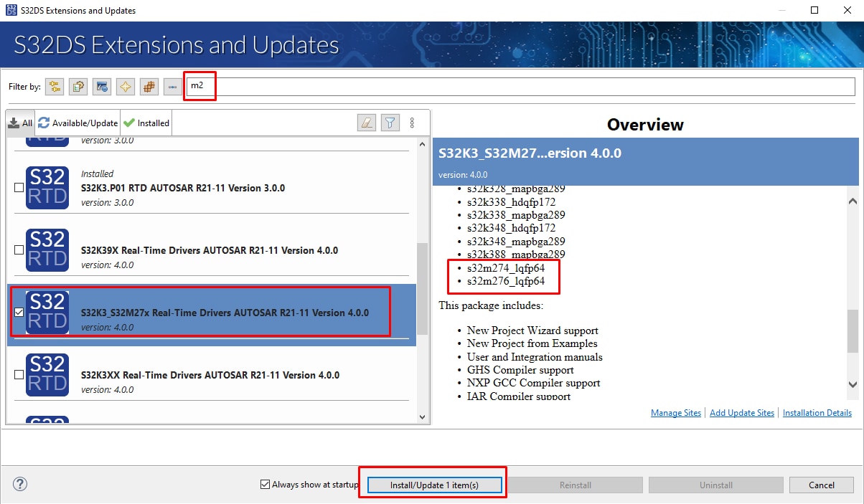
Task: Click the ellipsis filter button beside search box
Action: (172, 87)
